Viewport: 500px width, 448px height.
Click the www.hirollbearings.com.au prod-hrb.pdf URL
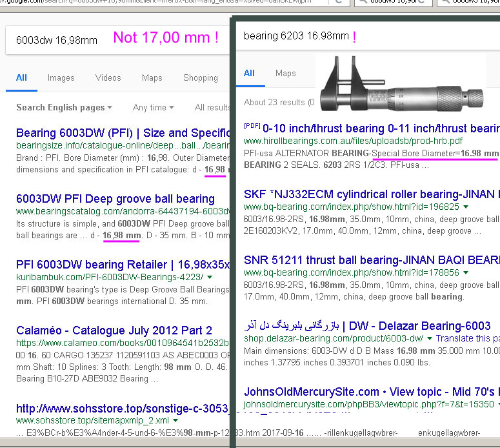click(353, 141)
